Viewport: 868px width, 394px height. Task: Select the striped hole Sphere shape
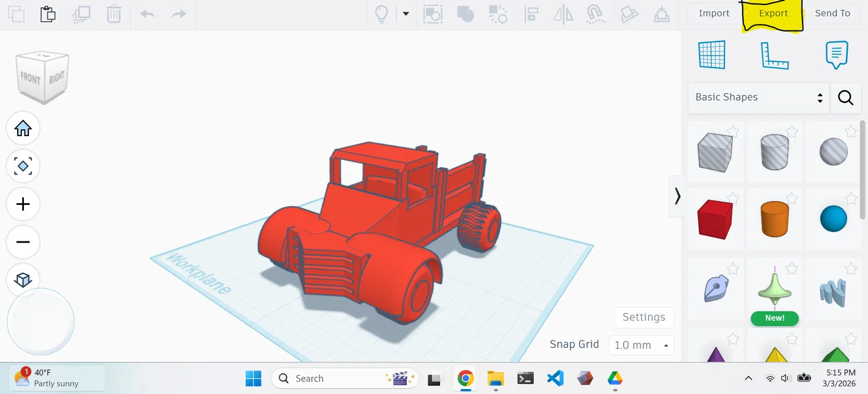[833, 153]
